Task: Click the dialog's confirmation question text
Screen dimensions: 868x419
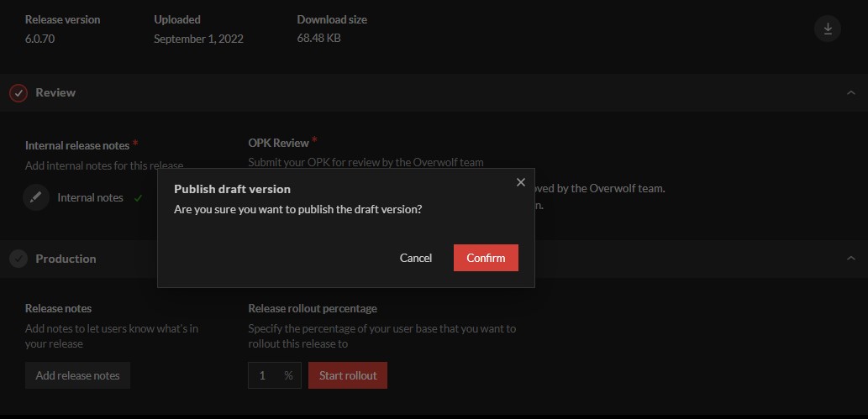Action: tap(297, 210)
